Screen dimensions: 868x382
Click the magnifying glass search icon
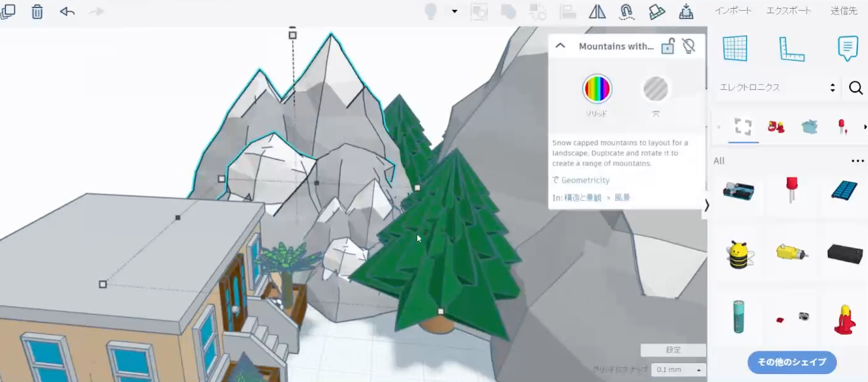click(x=856, y=88)
